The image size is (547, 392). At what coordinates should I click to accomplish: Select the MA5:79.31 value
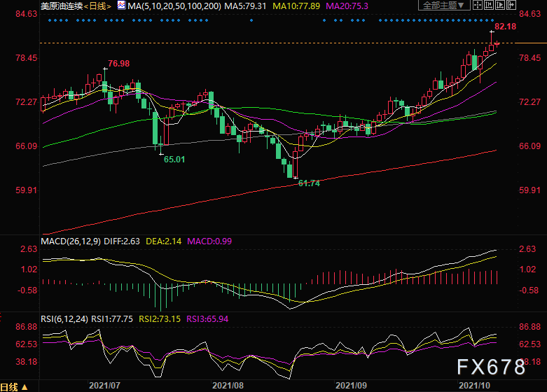pyautogui.click(x=245, y=6)
